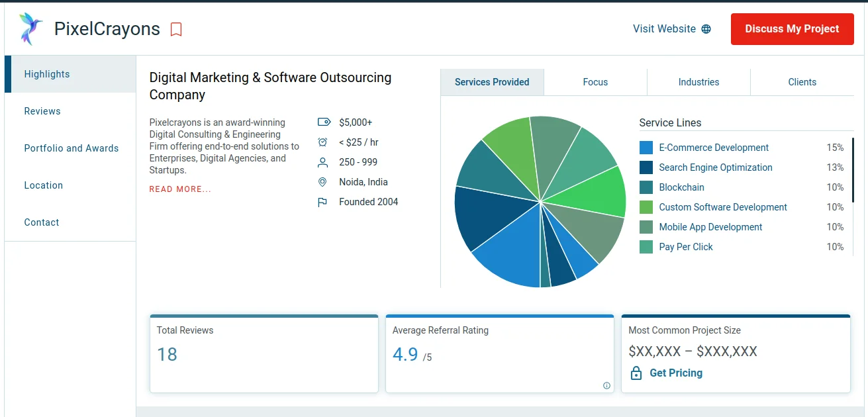
Task: Go to Reviews in the side navigation
Action: (70, 111)
